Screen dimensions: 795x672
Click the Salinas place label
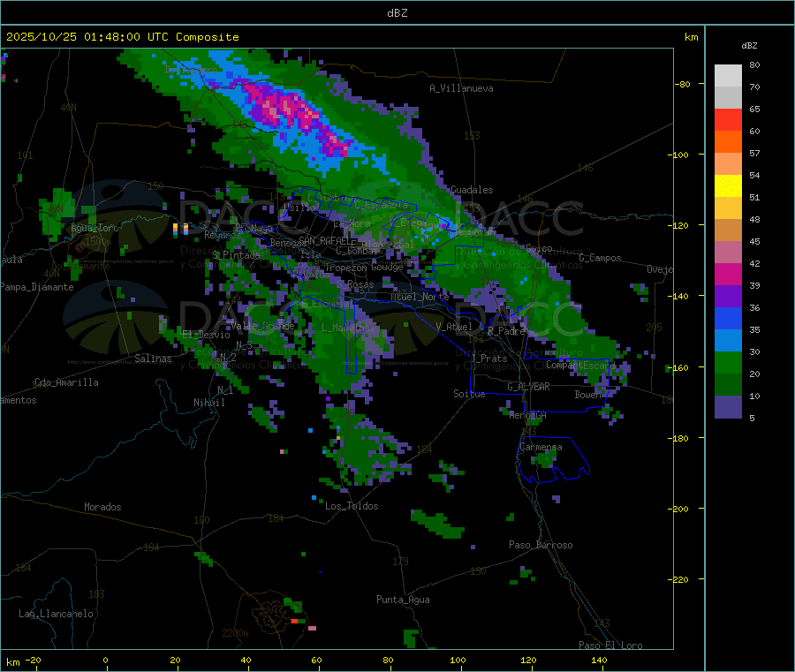pyautogui.click(x=153, y=359)
